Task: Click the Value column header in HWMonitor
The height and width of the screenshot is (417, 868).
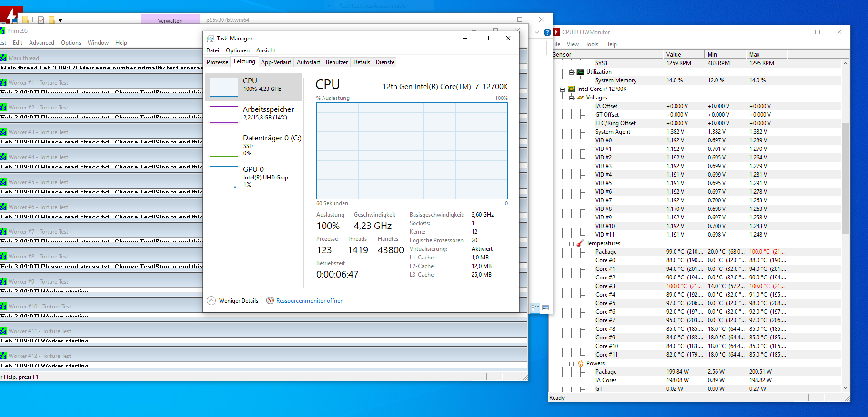Action: 683,54
